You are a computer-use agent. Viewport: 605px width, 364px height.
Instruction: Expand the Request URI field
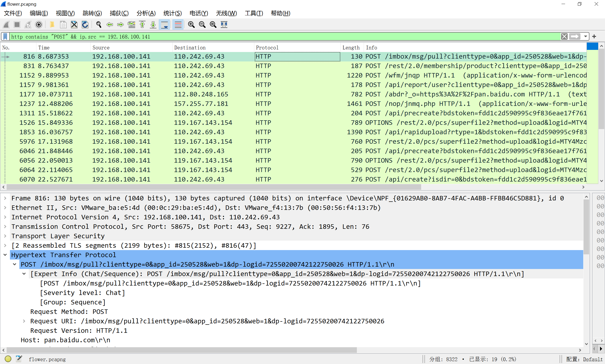[x=24, y=321]
